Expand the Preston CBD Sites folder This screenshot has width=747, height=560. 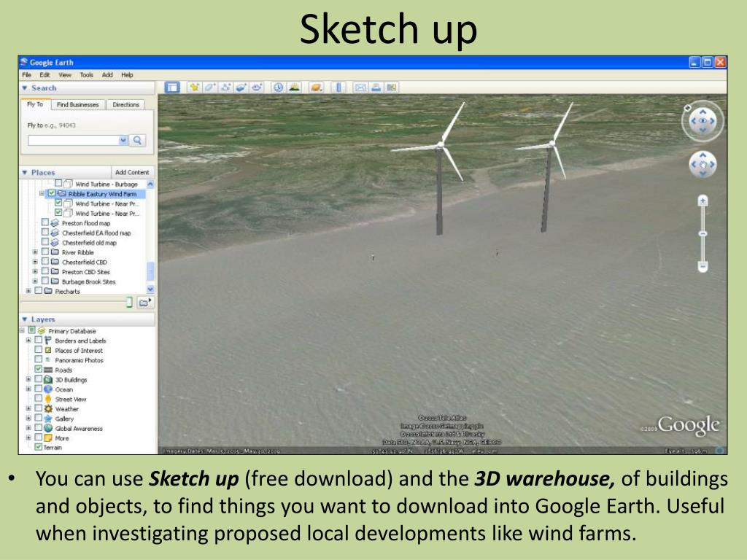click(35, 271)
